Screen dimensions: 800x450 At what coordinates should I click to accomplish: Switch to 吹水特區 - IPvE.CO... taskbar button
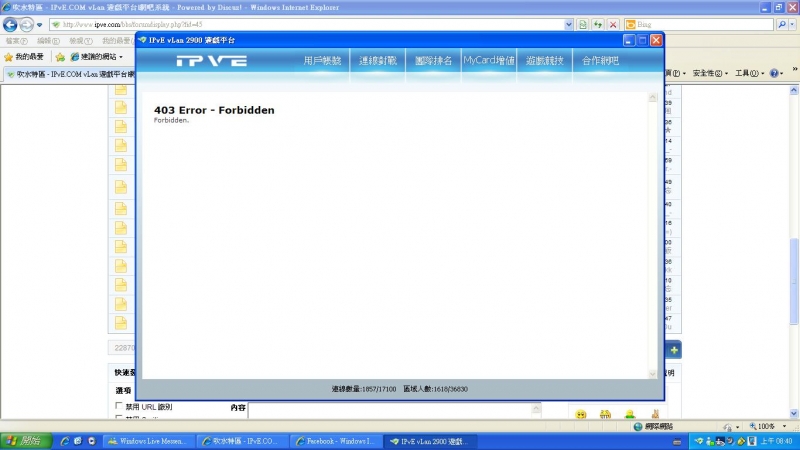pos(242,441)
